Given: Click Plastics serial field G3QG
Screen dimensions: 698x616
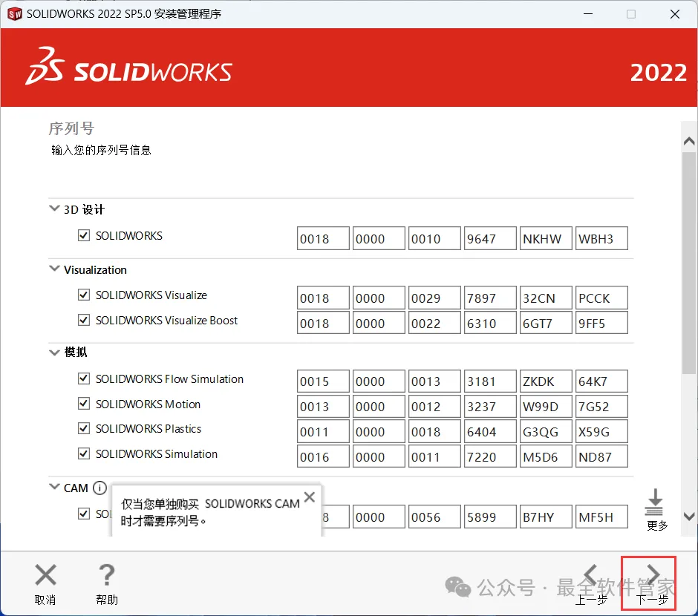Looking at the screenshot, I should pyautogui.click(x=546, y=431).
